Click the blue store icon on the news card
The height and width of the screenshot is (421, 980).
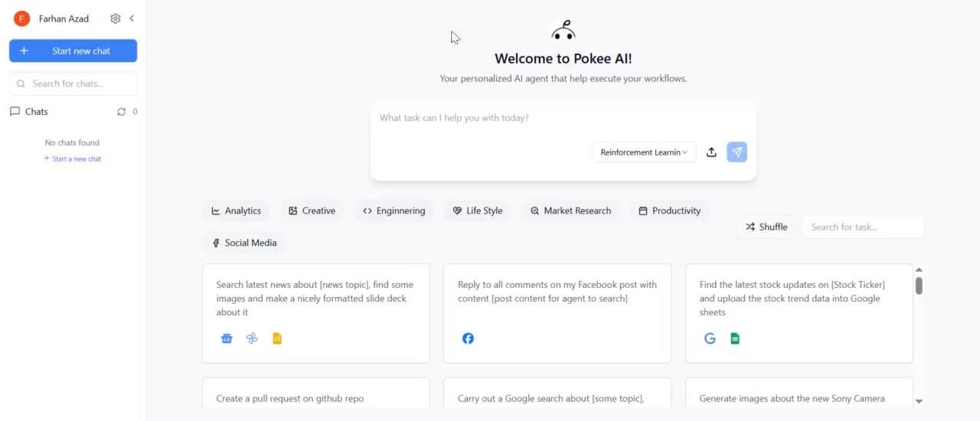pyautogui.click(x=227, y=338)
